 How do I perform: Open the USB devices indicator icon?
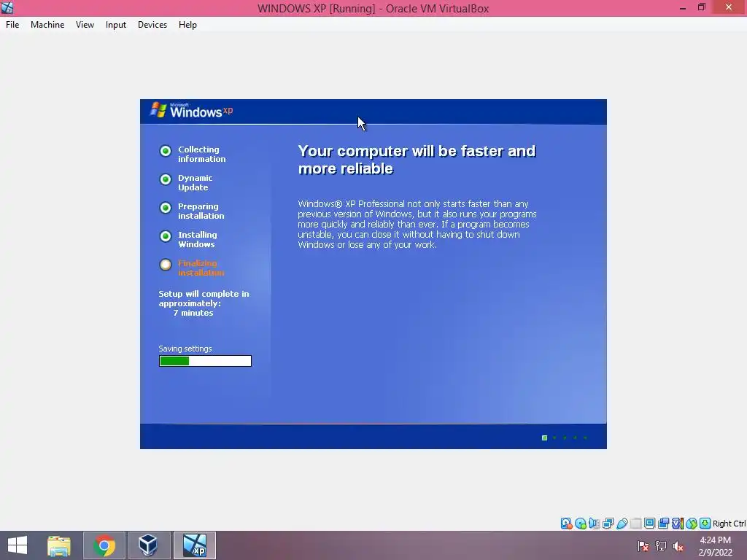tap(622, 524)
